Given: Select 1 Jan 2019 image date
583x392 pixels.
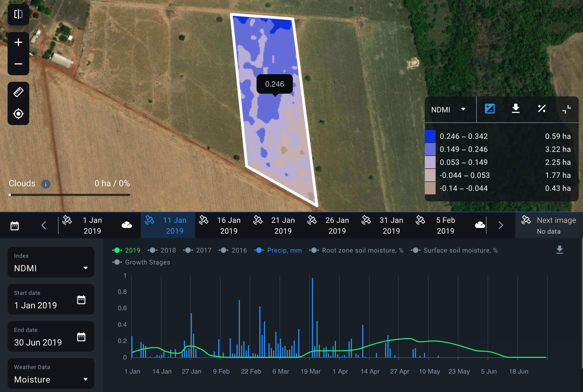Looking at the screenshot, I should (92, 225).
